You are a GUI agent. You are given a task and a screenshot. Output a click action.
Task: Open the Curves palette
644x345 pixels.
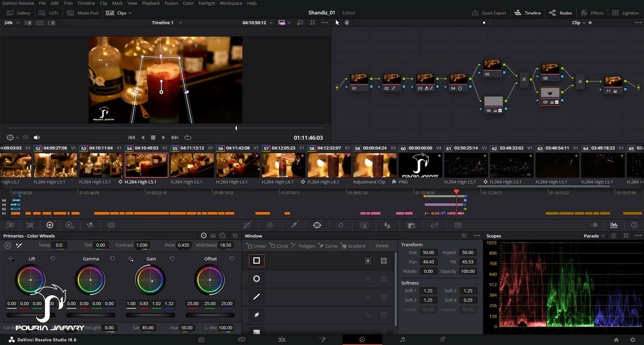(x=247, y=225)
